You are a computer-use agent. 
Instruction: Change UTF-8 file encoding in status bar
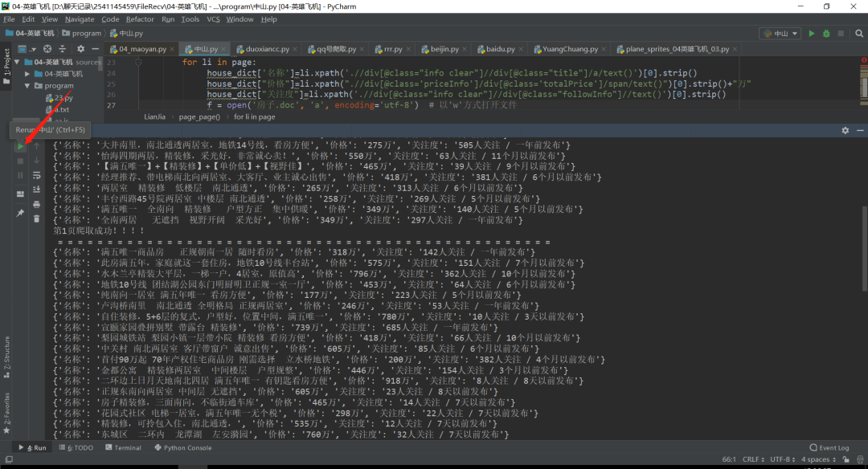(783, 459)
